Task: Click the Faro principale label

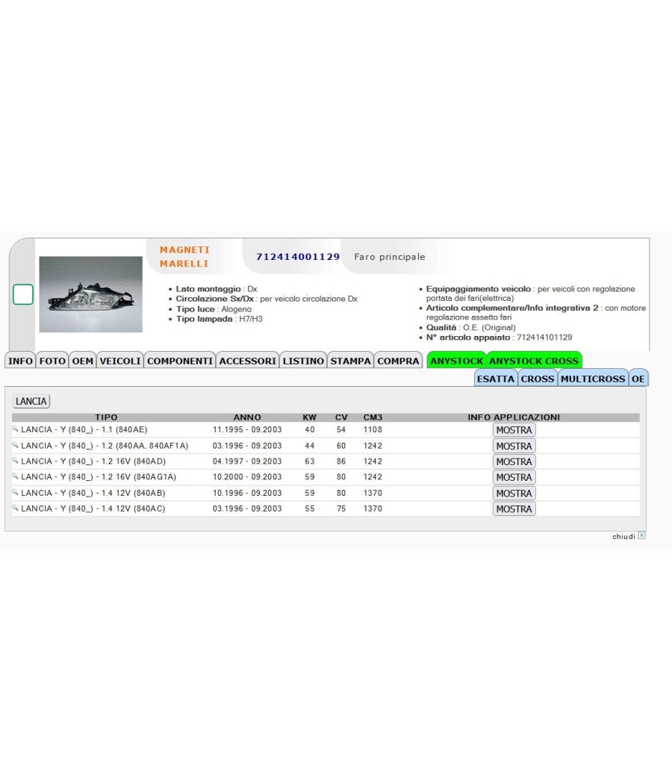Action: pyautogui.click(x=390, y=257)
